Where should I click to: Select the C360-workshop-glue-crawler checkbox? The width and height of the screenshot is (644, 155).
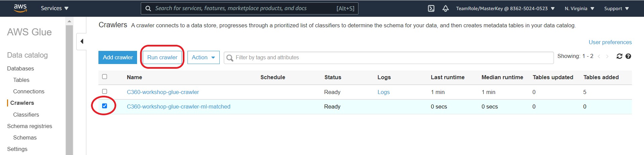104,92
